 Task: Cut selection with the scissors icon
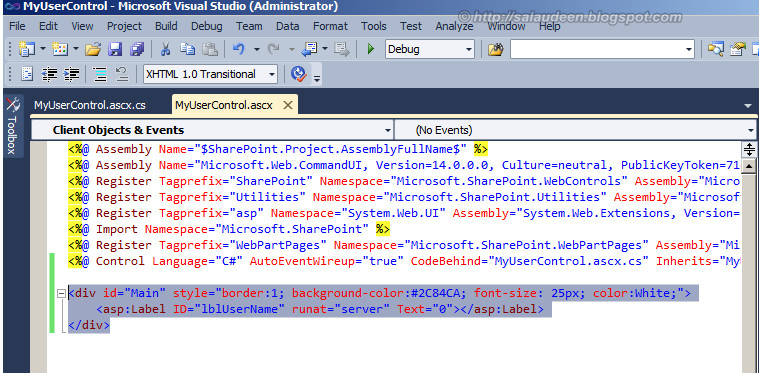point(165,49)
